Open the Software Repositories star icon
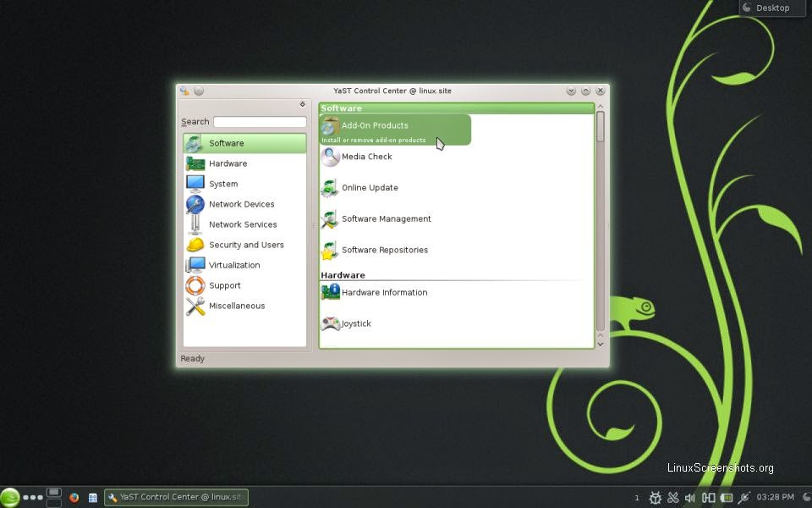This screenshot has width=812, height=508. 329,250
